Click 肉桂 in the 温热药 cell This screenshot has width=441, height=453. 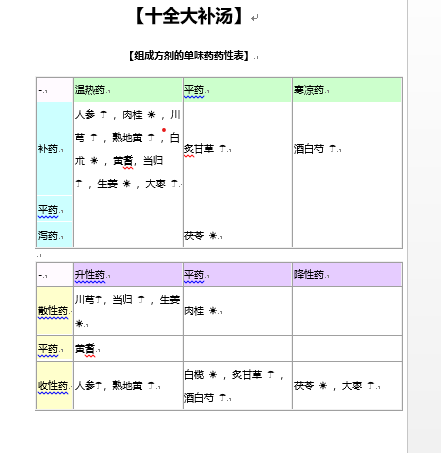[x=132, y=115]
